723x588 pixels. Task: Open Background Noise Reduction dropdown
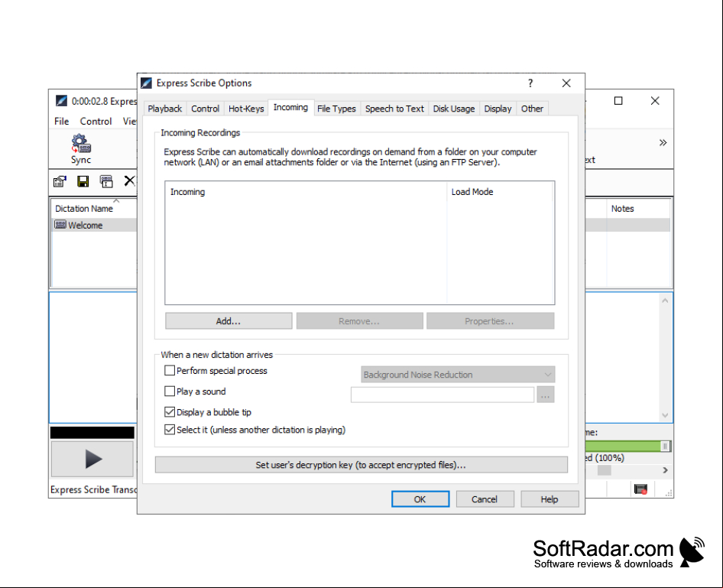click(x=458, y=375)
